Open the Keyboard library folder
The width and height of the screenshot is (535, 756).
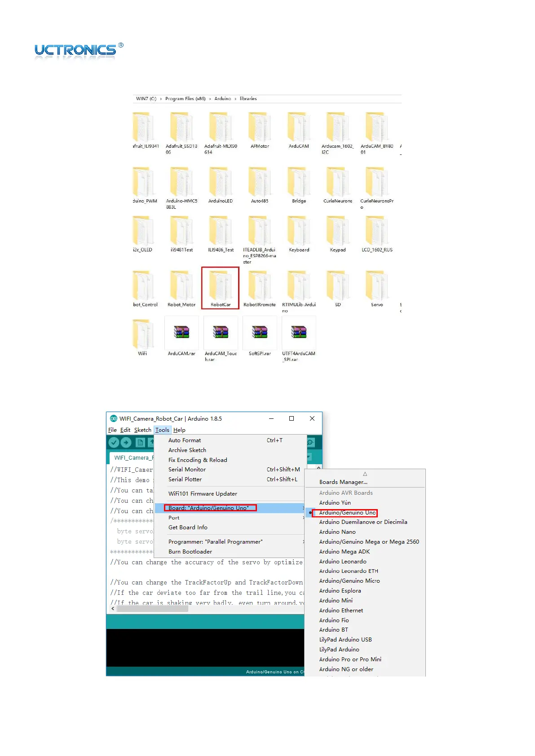(x=299, y=234)
